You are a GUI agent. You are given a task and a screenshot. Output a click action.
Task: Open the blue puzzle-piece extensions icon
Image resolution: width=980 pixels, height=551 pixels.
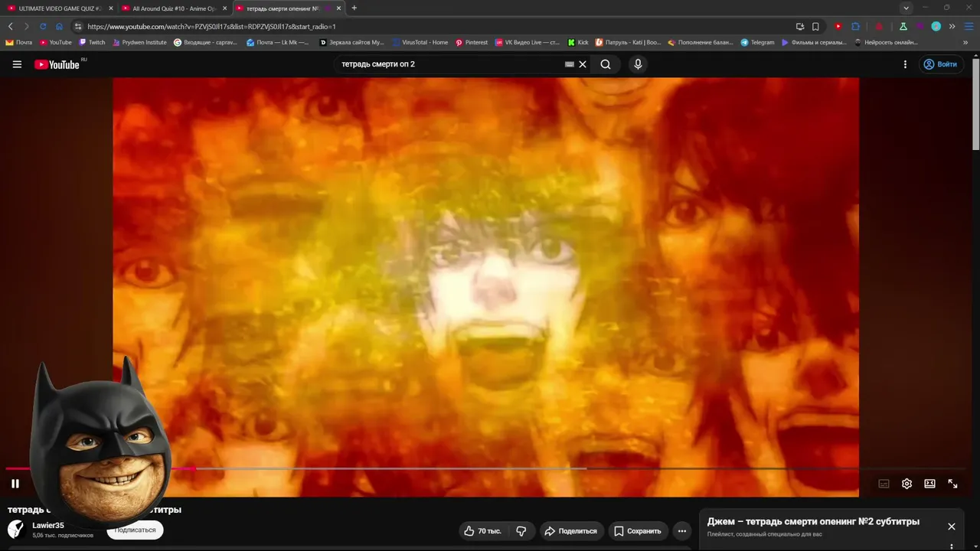pos(856,26)
